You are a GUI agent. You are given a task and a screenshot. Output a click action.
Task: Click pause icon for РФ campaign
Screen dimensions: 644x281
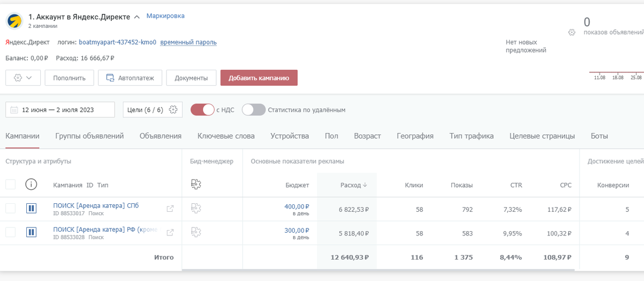pyautogui.click(x=31, y=232)
